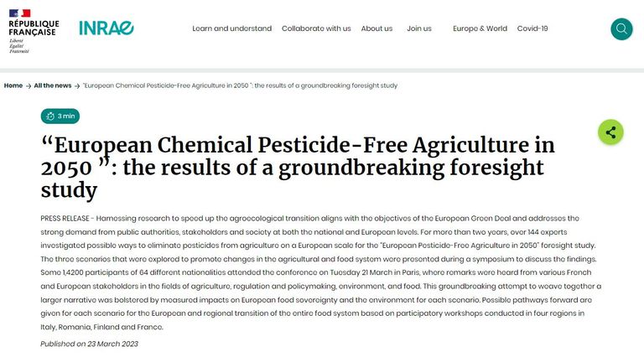Click the 3 min reading time badge
Image resolution: width=644 pixels, height=362 pixels.
pos(60,116)
